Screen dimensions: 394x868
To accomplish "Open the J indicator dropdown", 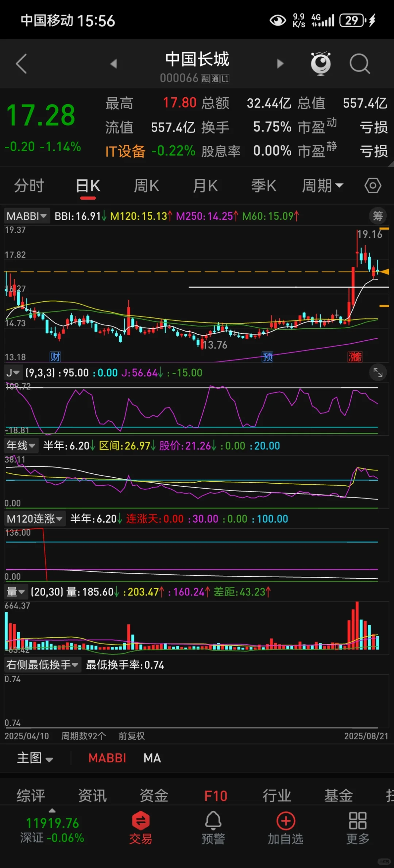I will [13, 372].
